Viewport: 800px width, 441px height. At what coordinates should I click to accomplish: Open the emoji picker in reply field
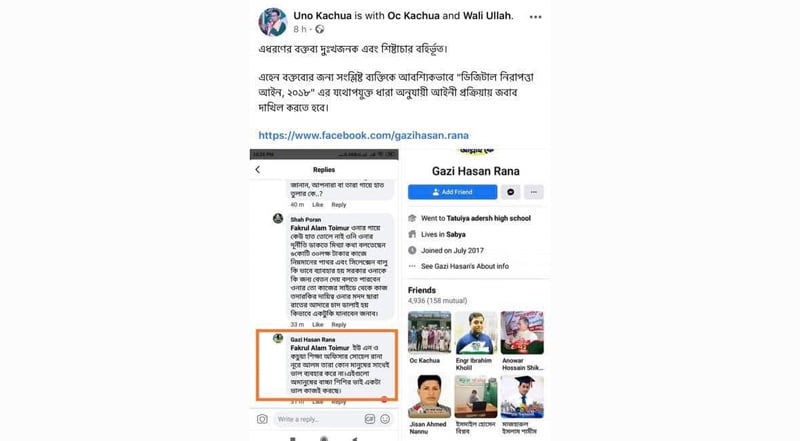pos(385,419)
